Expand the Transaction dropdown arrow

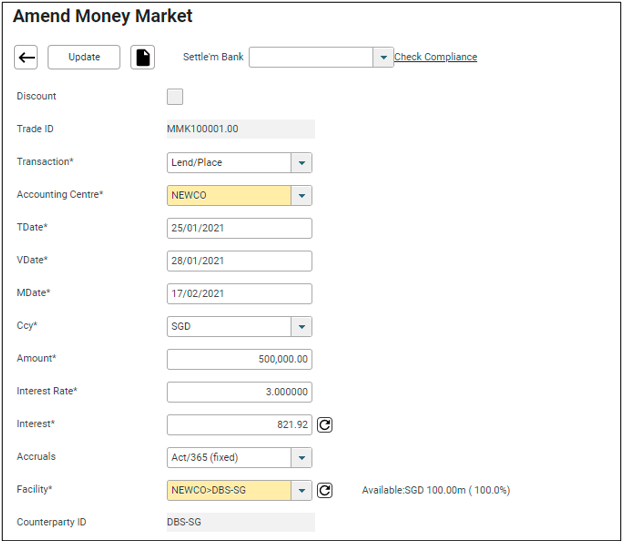point(301,163)
